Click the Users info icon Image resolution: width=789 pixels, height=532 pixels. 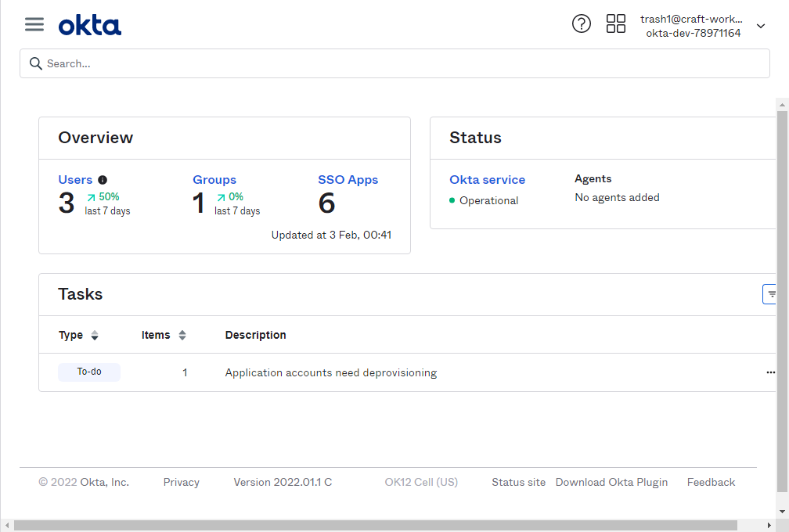pyautogui.click(x=102, y=179)
